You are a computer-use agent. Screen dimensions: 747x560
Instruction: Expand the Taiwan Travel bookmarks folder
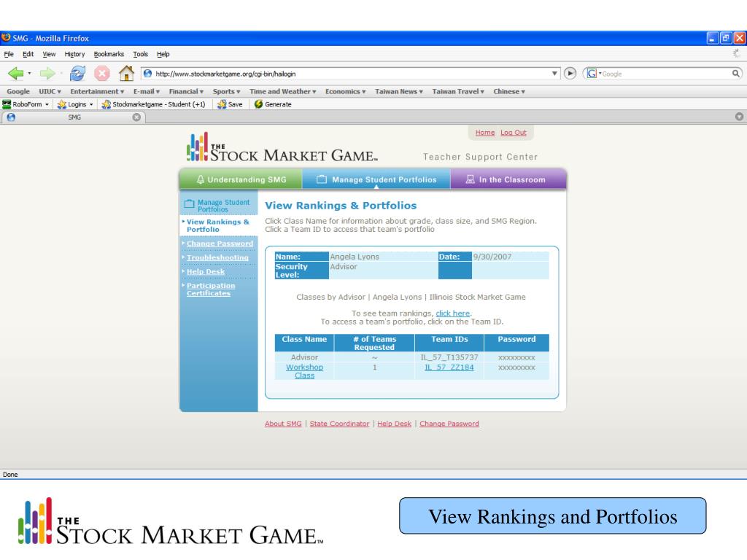(x=458, y=91)
